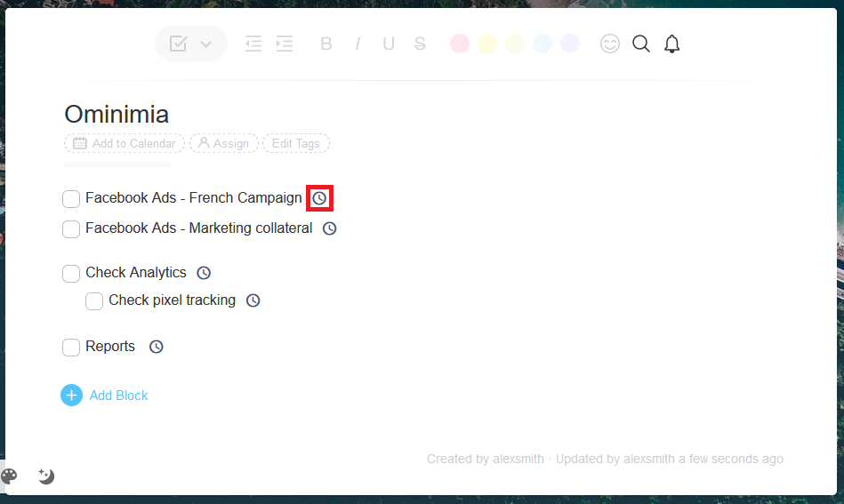Image resolution: width=844 pixels, height=504 pixels.
Task: Check the Reports checkbox
Action: [71, 347]
